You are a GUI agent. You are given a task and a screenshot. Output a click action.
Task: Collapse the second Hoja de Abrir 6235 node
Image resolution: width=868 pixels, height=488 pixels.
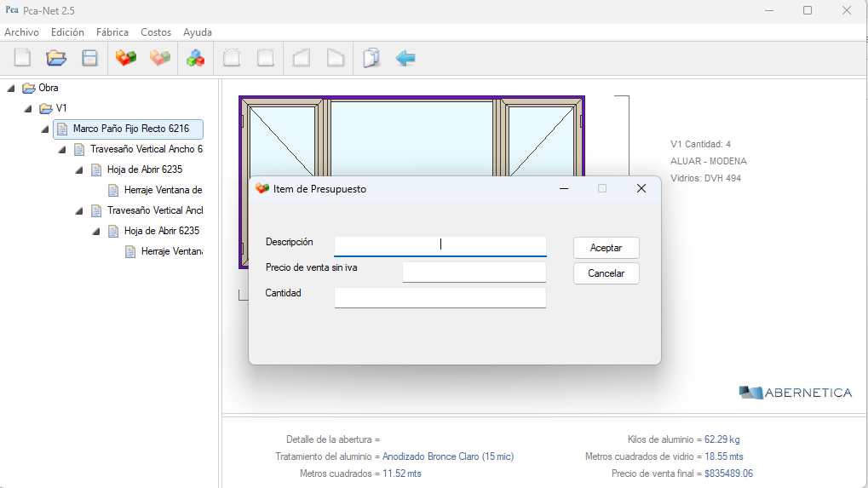[97, 232]
